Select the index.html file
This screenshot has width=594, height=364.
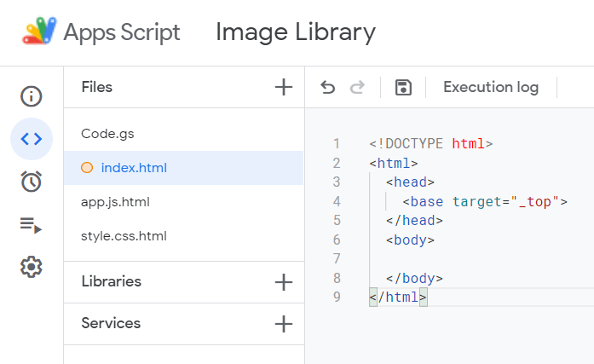[134, 168]
